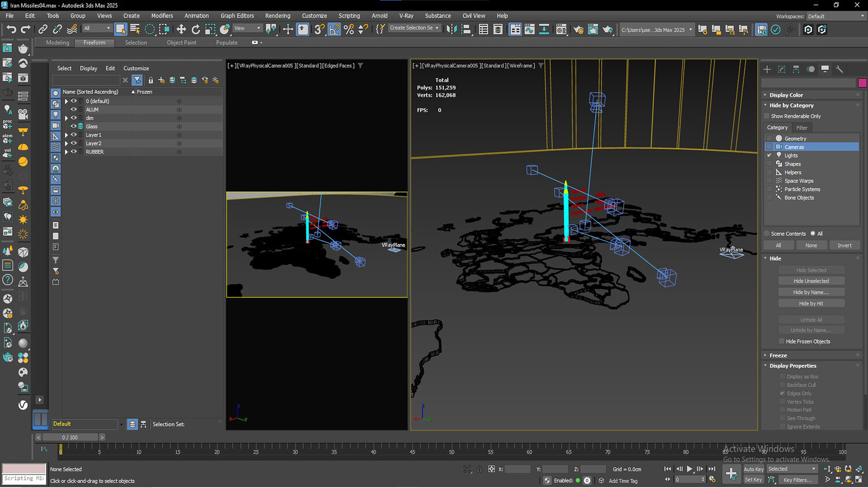Toggle the Angle Snap icon

click(x=334, y=29)
